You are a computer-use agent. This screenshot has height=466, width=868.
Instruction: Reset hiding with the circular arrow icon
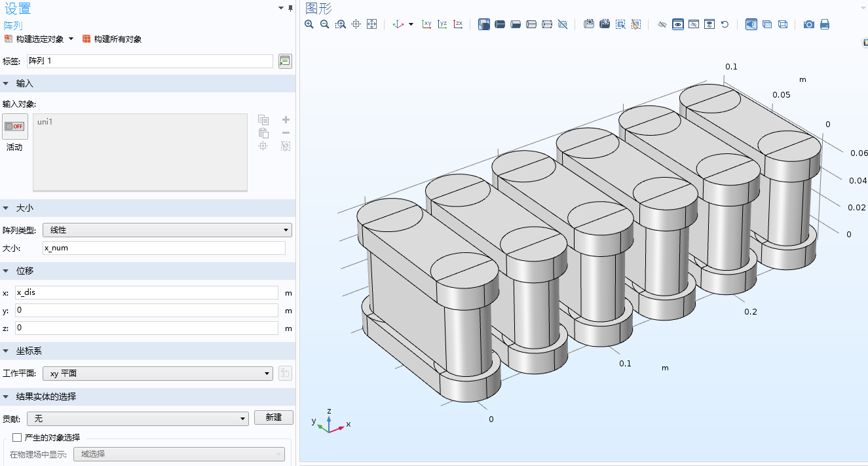pyautogui.click(x=725, y=24)
